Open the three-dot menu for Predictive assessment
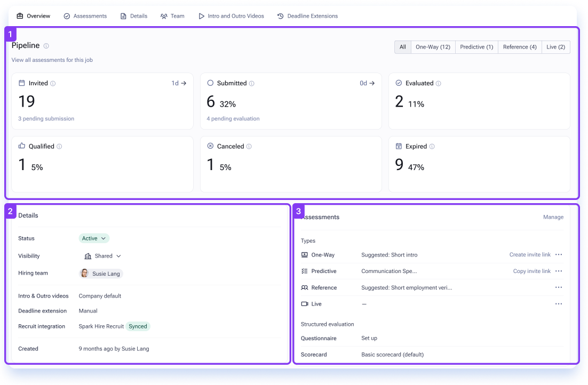This screenshot has height=385, width=588. click(x=558, y=271)
